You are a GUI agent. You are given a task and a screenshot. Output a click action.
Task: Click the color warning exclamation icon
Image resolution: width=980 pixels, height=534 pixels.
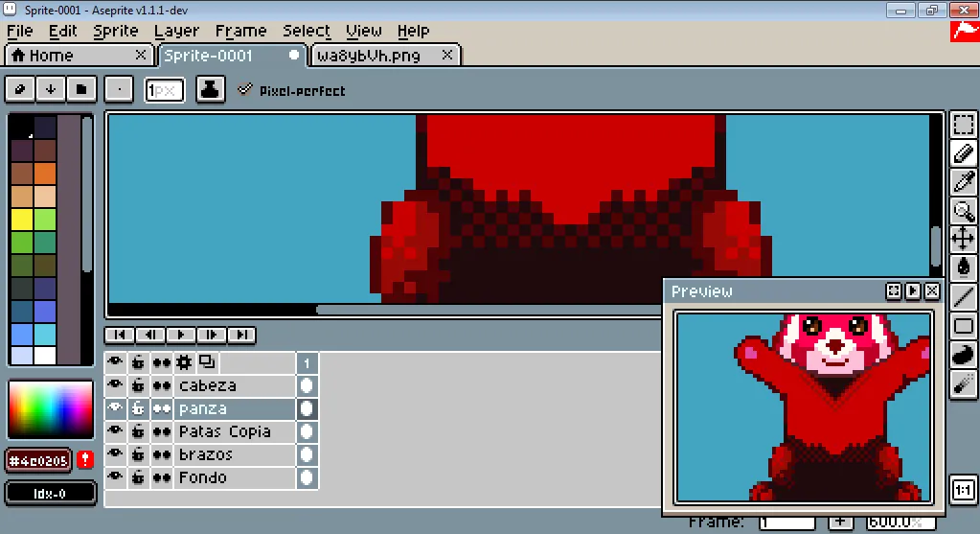click(x=85, y=460)
